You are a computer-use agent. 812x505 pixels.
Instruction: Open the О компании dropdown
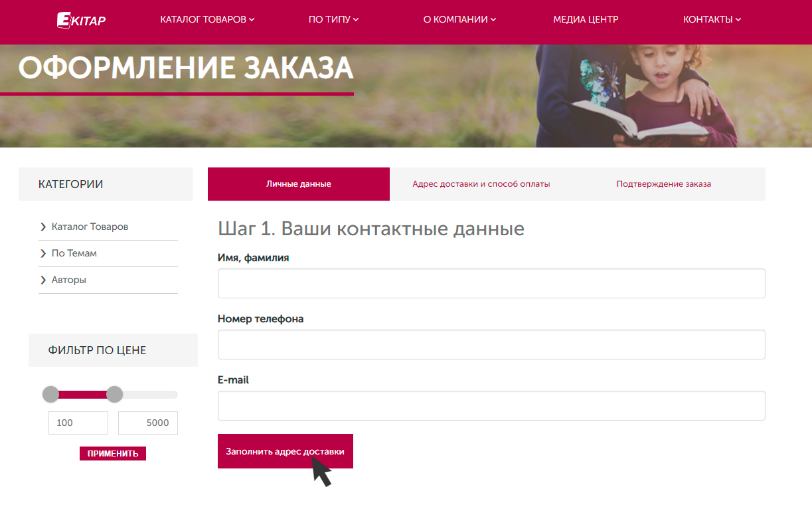coord(459,20)
